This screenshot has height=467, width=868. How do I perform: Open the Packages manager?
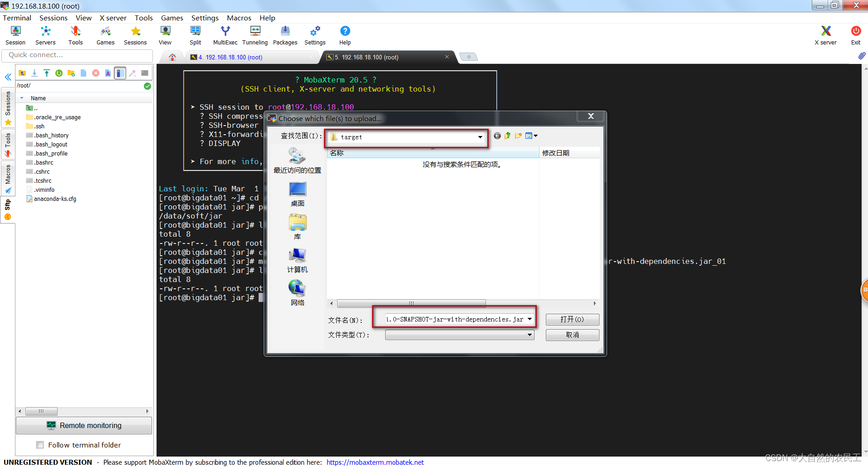(285, 35)
